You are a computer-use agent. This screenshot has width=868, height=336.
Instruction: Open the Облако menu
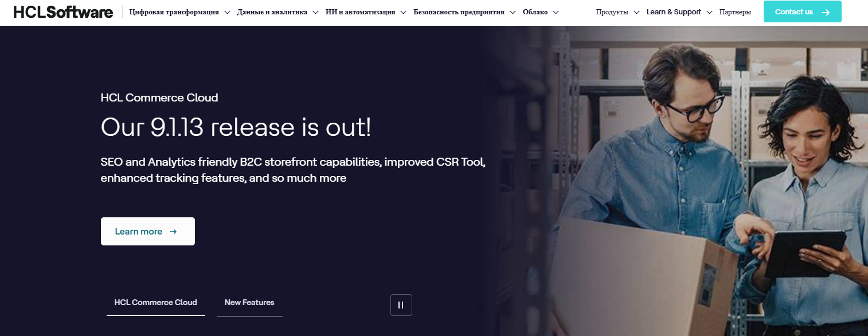(535, 12)
